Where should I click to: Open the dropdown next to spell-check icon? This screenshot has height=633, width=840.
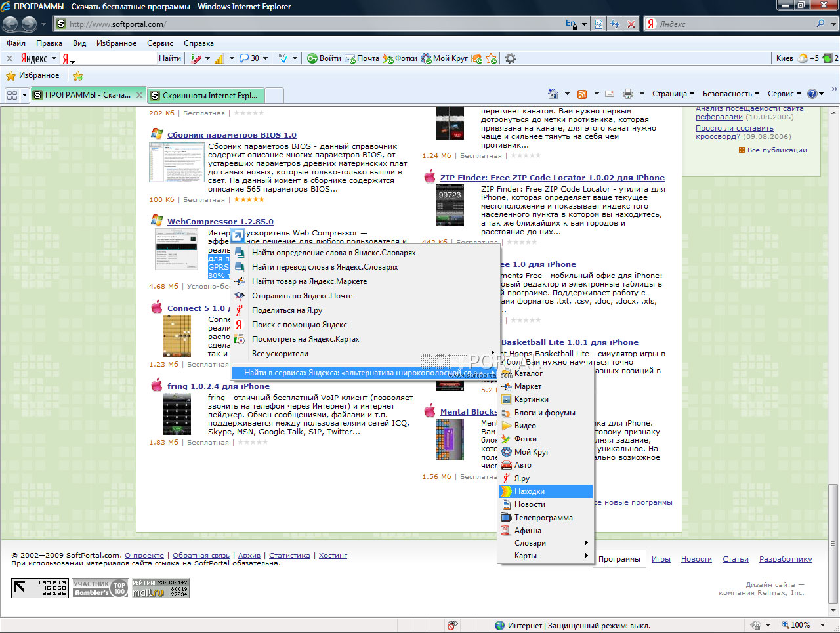pos(295,58)
